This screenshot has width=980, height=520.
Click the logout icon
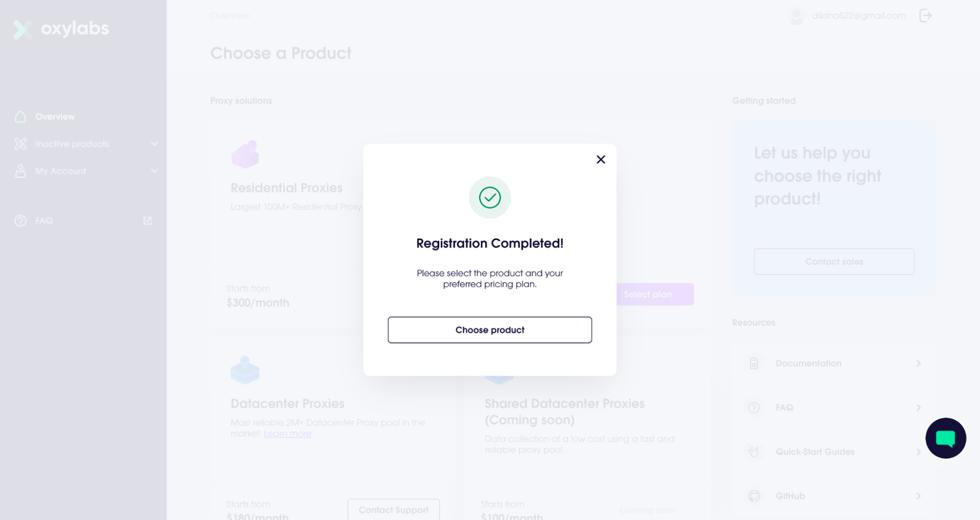pyautogui.click(x=925, y=16)
